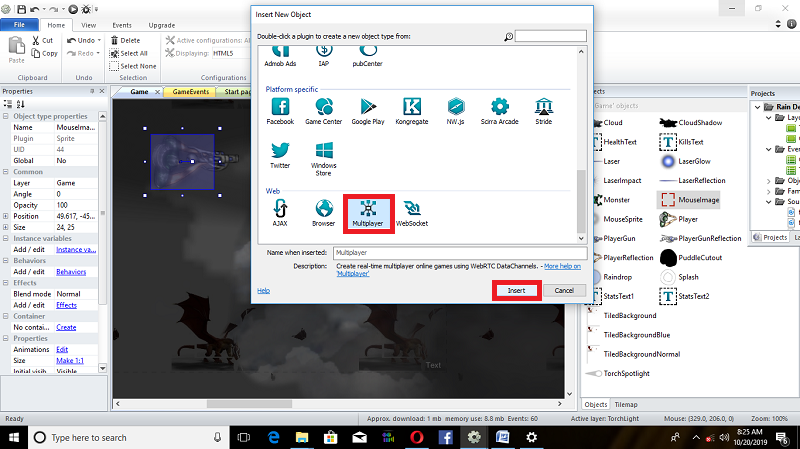Open the Displaying HTML5 configuration dropdown
The height and width of the screenshot is (449, 800).
231,53
